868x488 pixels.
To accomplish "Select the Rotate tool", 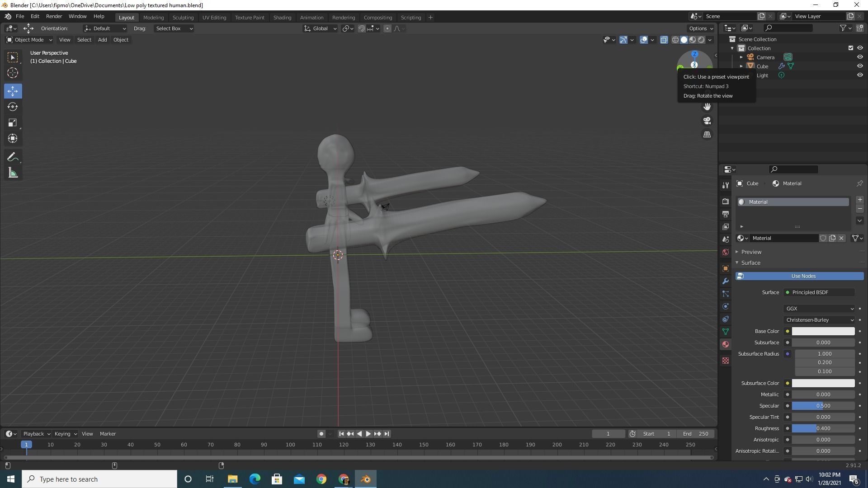I will [x=13, y=107].
